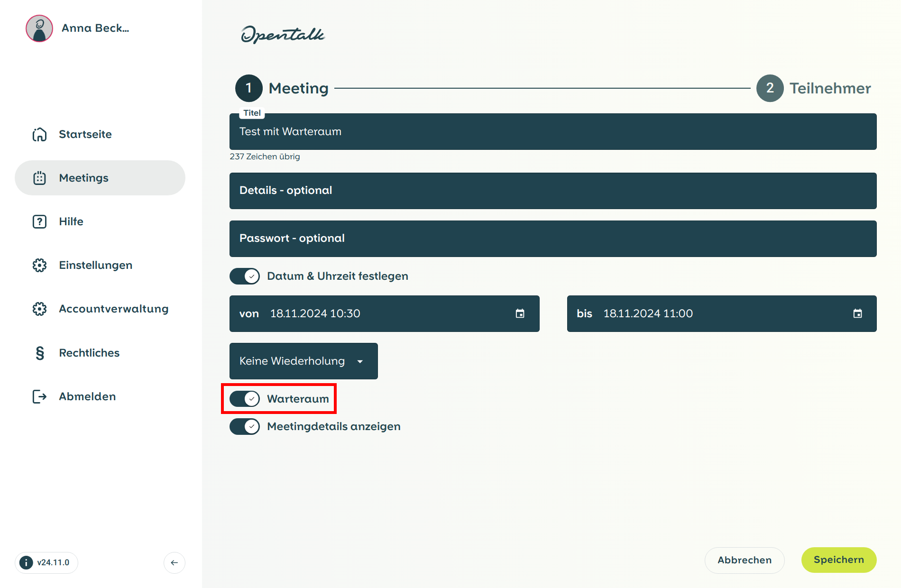Expand the Keine Wiederholung dropdown

coord(303,361)
